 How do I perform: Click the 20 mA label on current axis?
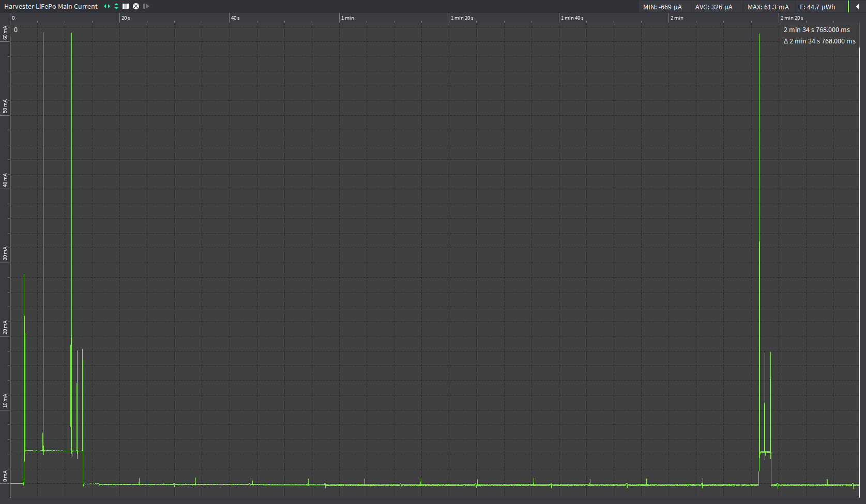5,327
